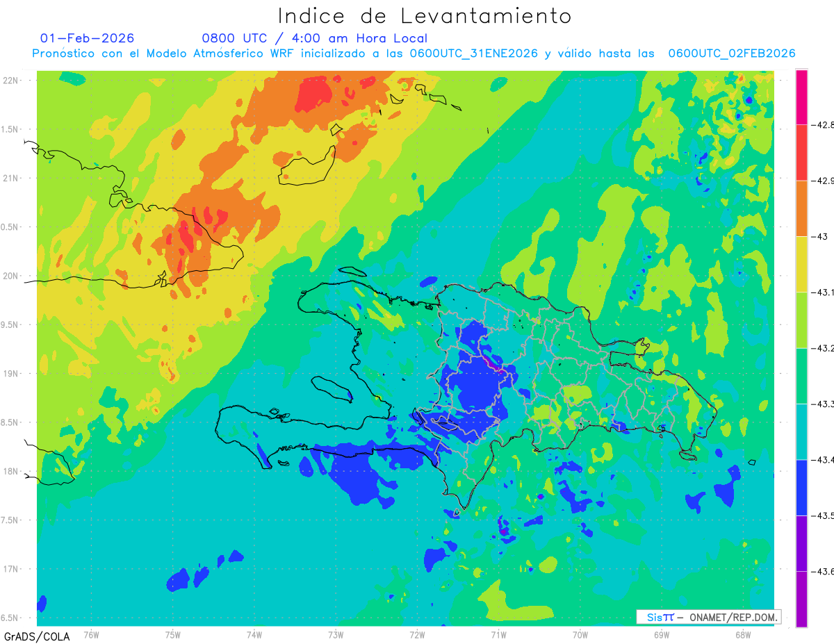The width and height of the screenshot is (834, 644).
Task: Click the initialization time "0600UTC_31ENE2026"
Action: (473, 53)
